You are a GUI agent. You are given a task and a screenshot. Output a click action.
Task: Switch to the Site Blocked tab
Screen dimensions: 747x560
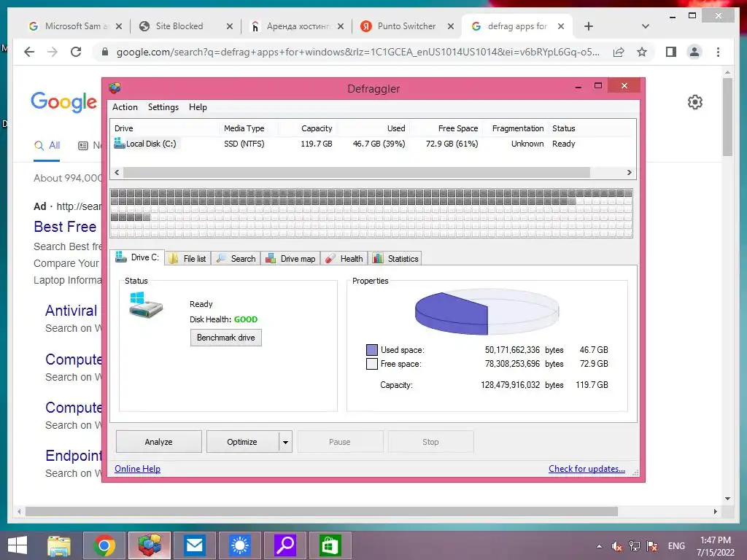pos(179,26)
